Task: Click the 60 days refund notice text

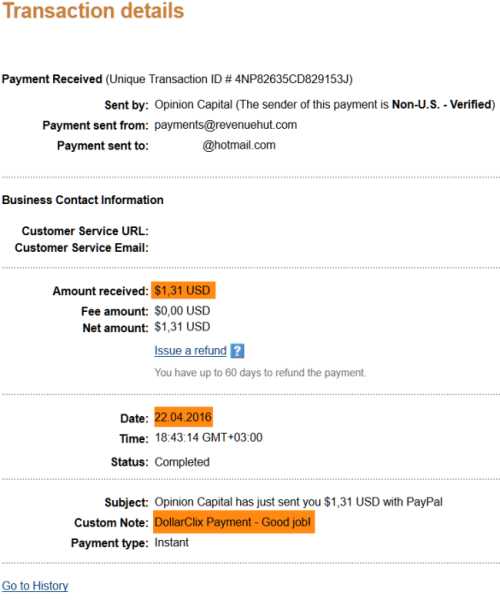Action: click(260, 372)
